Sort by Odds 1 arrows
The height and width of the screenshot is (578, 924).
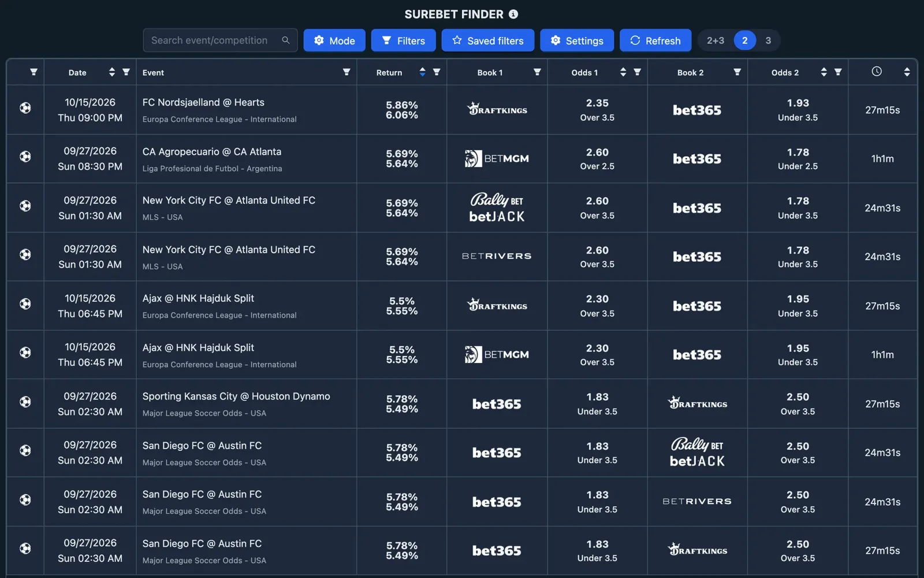[x=623, y=72]
